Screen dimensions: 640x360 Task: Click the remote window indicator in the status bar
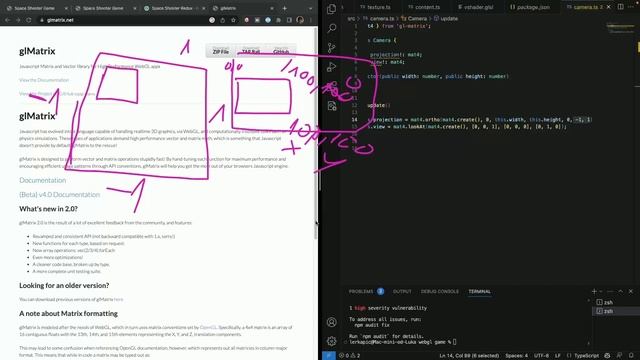click(x=329, y=356)
